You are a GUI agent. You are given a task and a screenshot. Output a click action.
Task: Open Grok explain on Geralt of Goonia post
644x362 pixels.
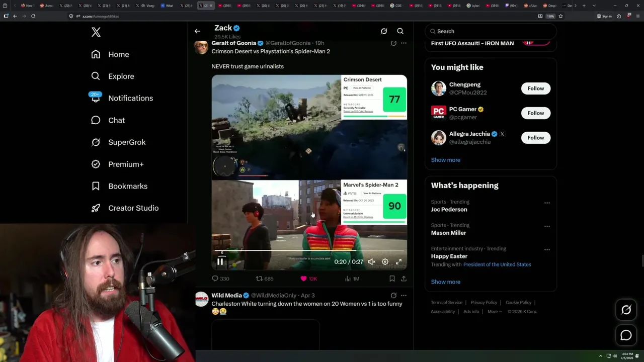pyautogui.click(x=393, y=43)
